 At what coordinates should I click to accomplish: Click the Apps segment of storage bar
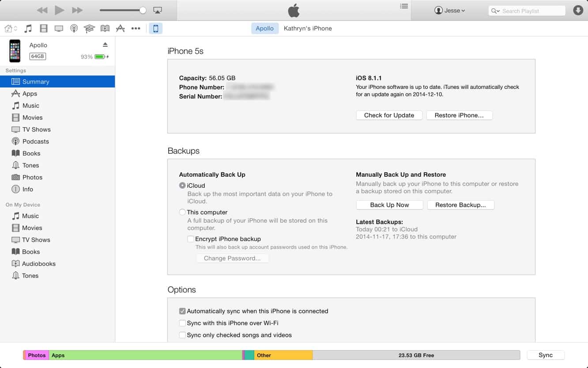145,355
